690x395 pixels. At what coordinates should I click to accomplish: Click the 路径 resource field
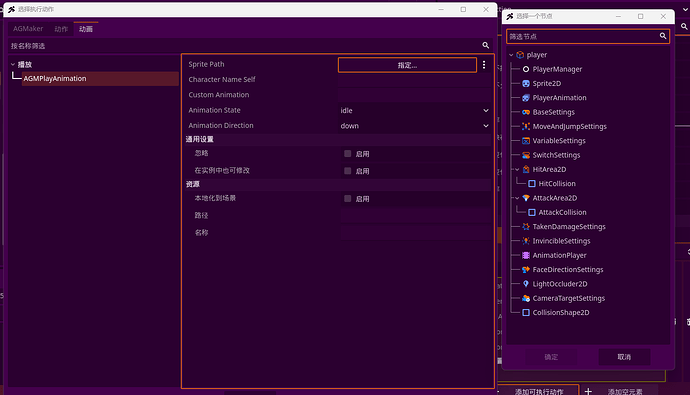(x=415, y=215)
